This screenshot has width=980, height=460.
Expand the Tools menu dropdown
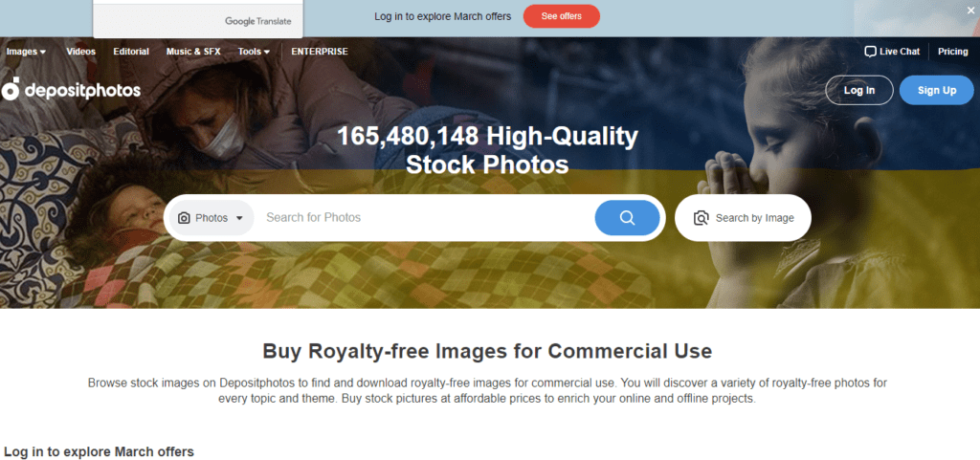click(x=254, y=52)
